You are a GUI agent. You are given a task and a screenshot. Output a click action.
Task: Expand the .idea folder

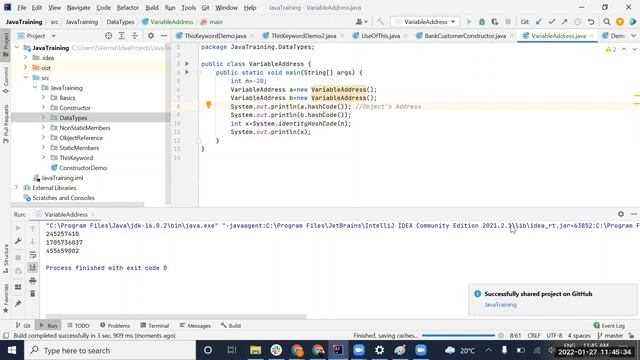pos(26,58)
